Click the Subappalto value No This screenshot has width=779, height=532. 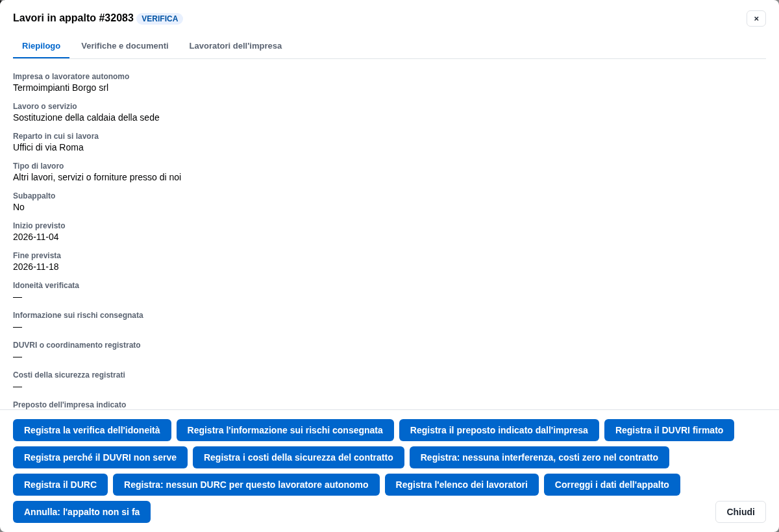tap(19, 207)
